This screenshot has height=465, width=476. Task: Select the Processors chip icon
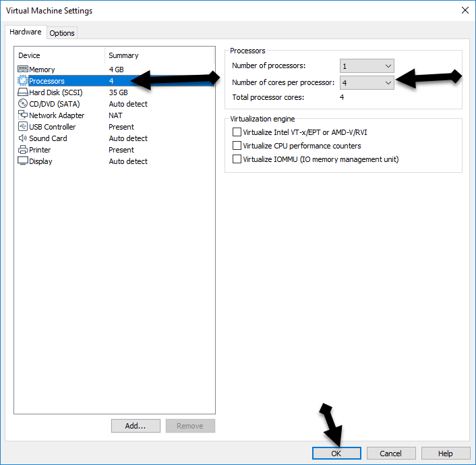coord(23,81)
